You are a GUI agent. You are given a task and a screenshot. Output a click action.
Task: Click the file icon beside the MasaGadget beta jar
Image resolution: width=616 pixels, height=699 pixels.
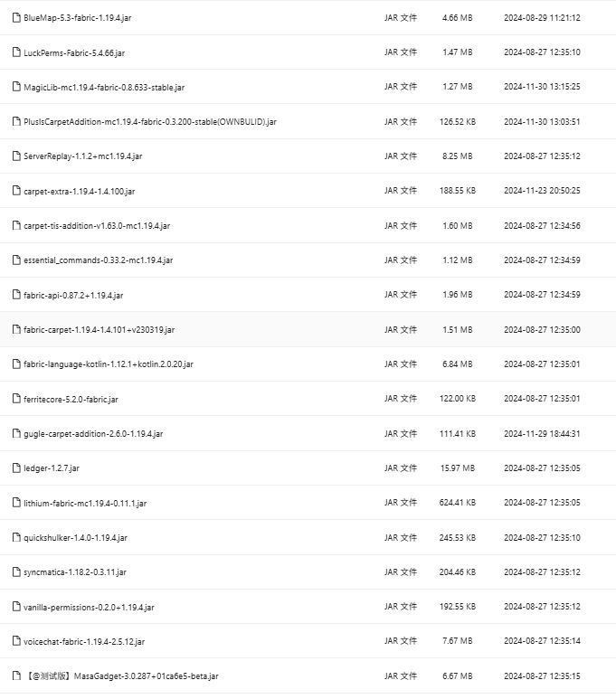click(x=16, y=675)
